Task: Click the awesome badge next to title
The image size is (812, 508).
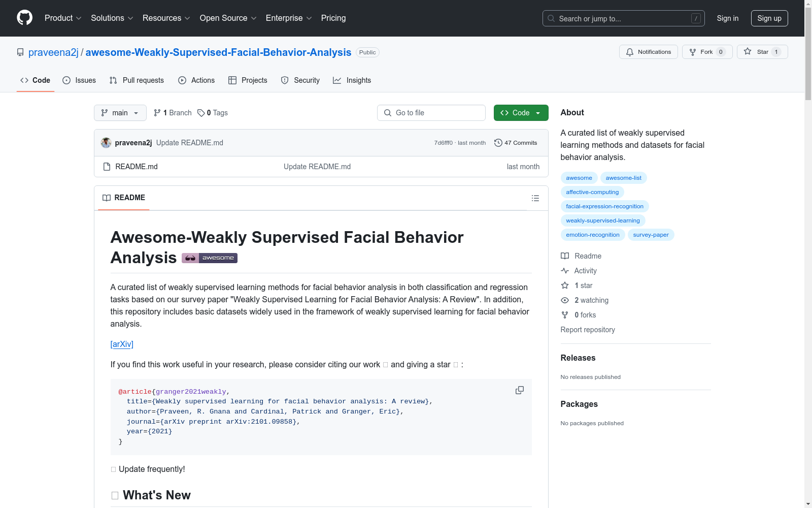Action: click(210, 258)
